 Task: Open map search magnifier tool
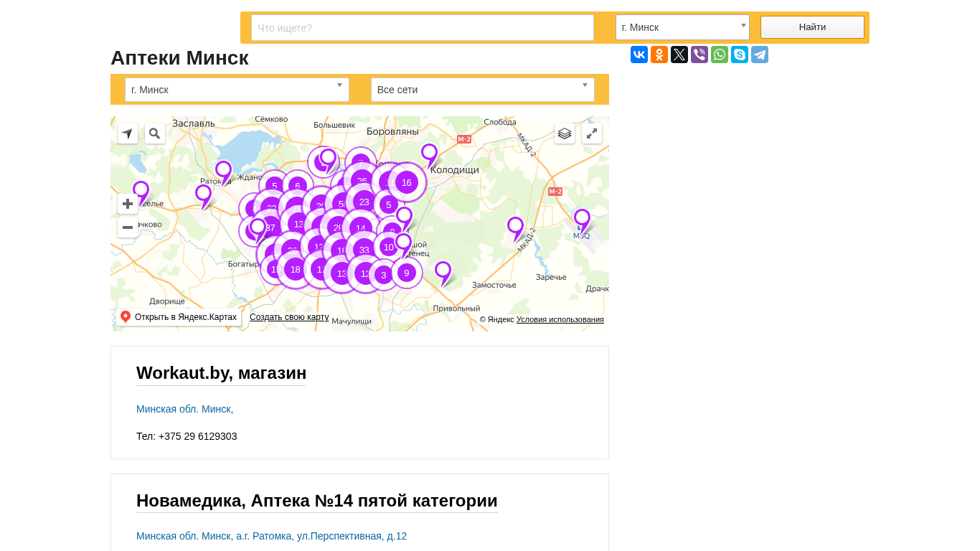coord(155,133)
